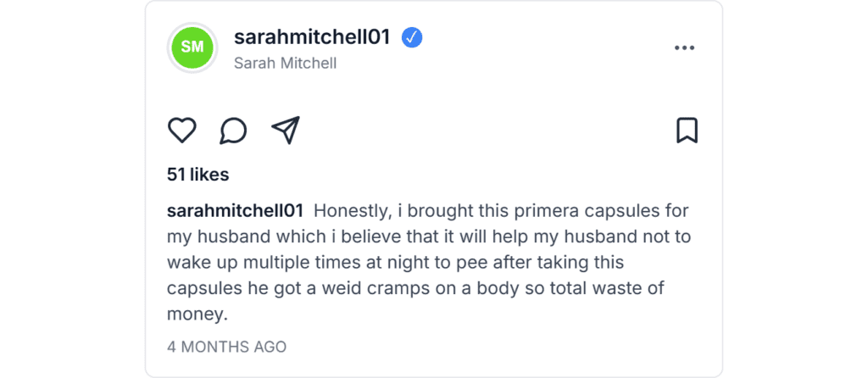This screenshot has width=868, height=378.
Task: Open the three-dot more options menu
Action: tap(684, 48)
